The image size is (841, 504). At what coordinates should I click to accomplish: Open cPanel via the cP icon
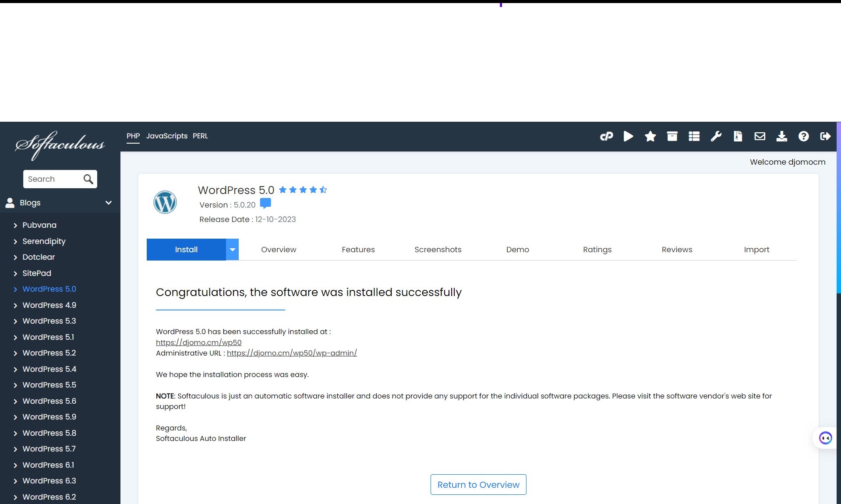pos(606,136)
